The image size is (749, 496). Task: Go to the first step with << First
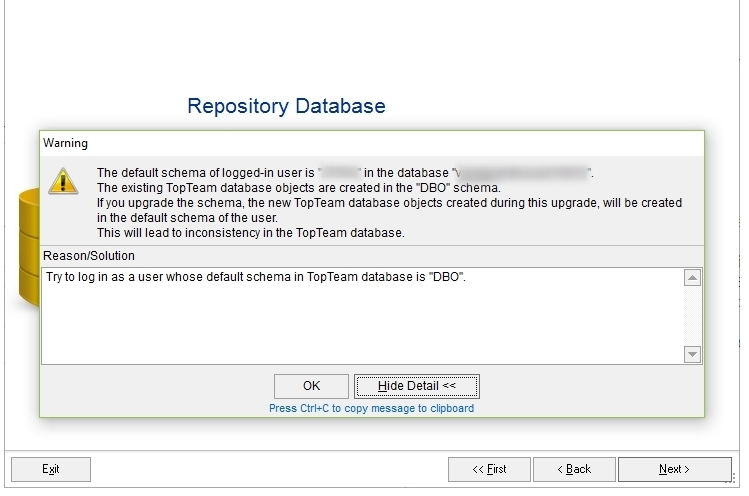(489, 469)
